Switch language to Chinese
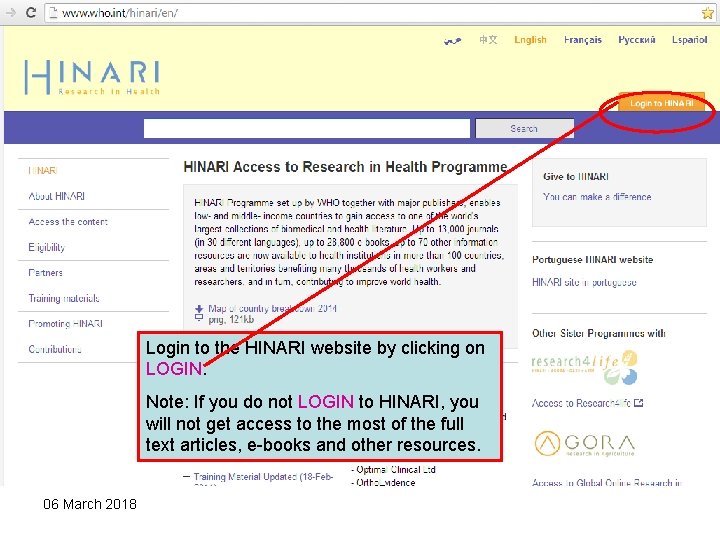Viewport: 720px width, 540px height. [x=488, y=39]
